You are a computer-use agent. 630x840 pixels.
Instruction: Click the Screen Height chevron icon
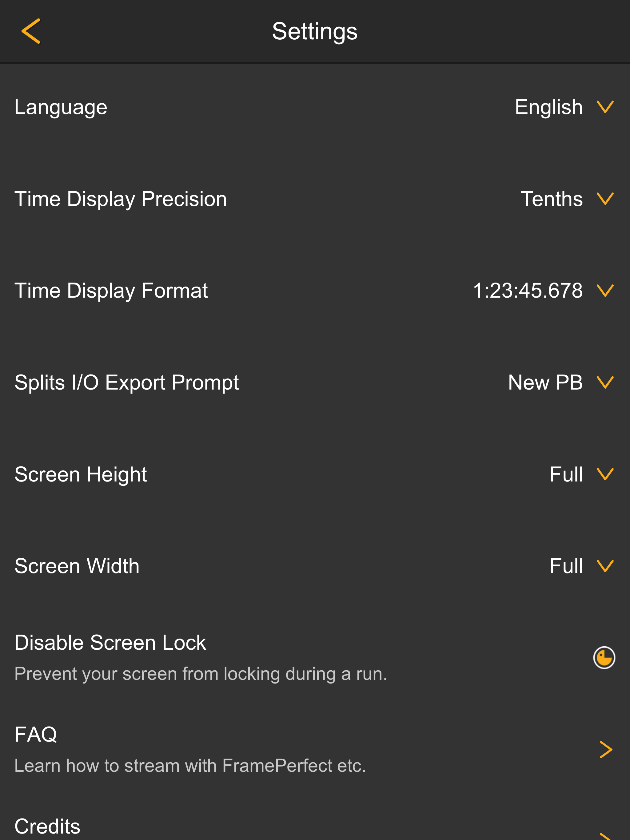click(x=605, y=474)
